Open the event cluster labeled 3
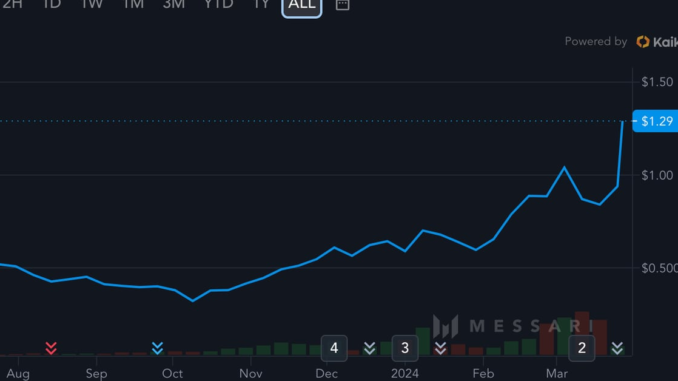 coord(405,348)
